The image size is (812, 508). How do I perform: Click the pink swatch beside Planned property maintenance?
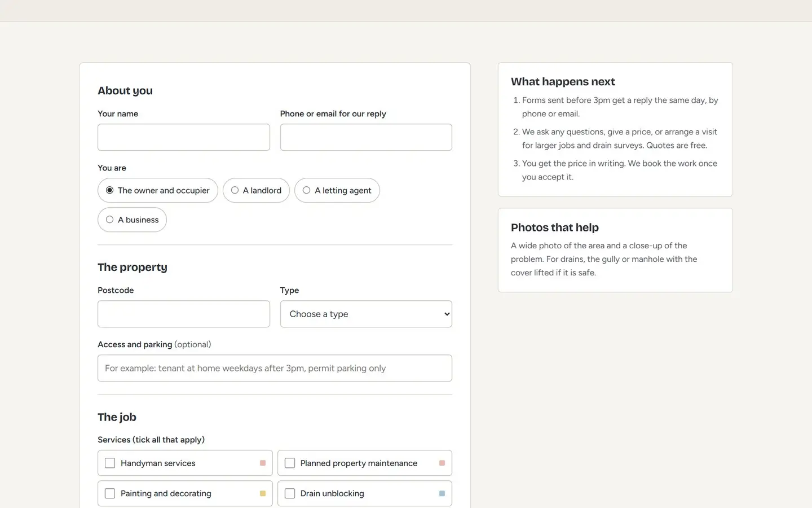(x=442, y=463)
